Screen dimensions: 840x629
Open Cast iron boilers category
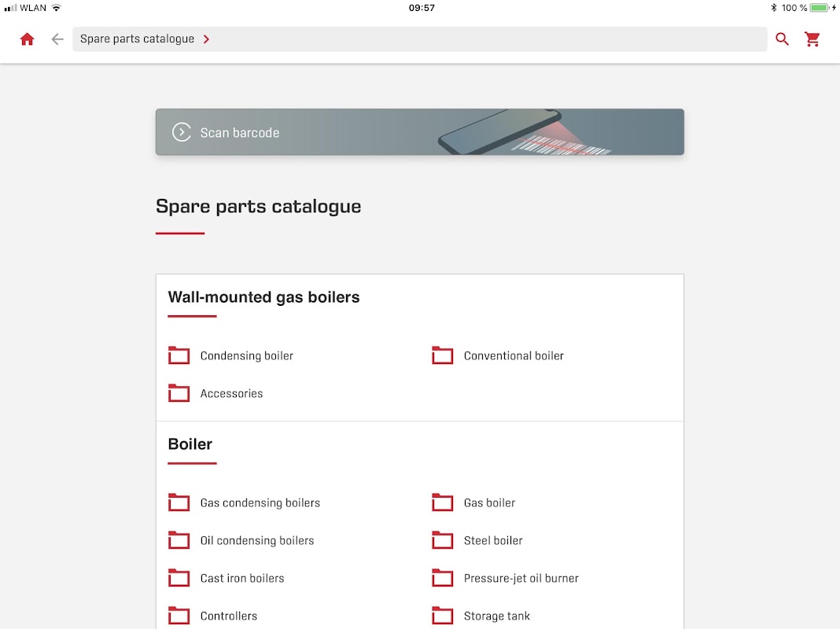[x=242, y=578]
